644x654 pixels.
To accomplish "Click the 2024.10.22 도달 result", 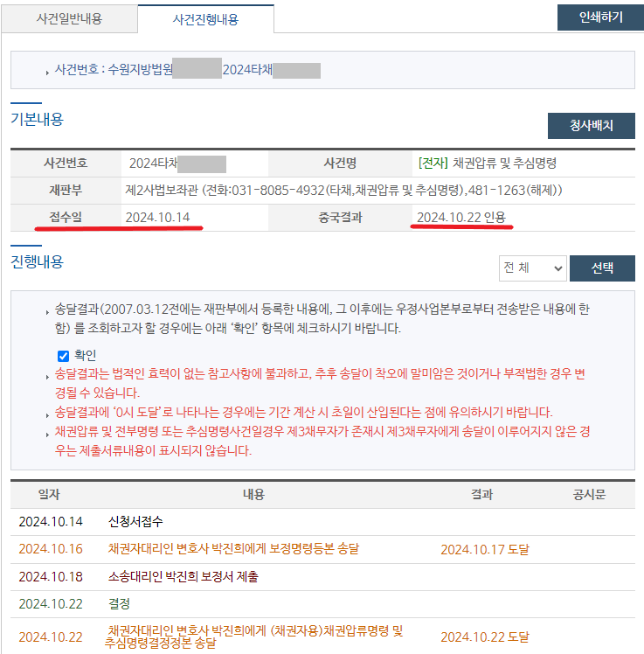I will tap(484, 637).
